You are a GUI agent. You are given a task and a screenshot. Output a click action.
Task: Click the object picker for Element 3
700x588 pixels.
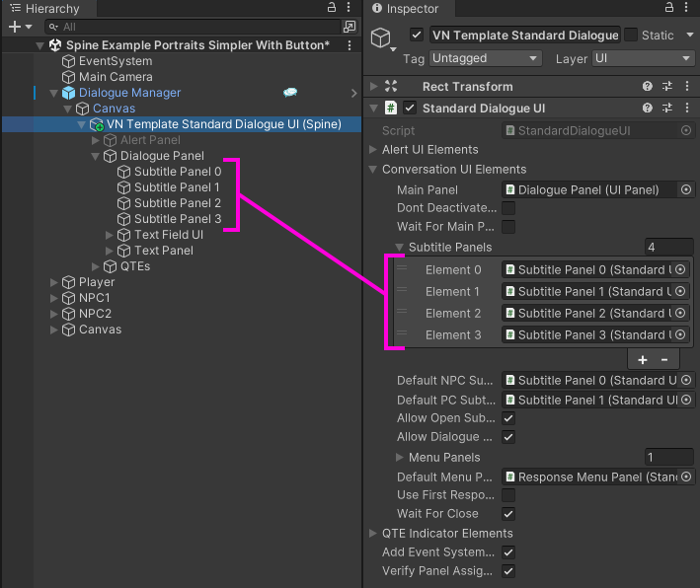680,334
